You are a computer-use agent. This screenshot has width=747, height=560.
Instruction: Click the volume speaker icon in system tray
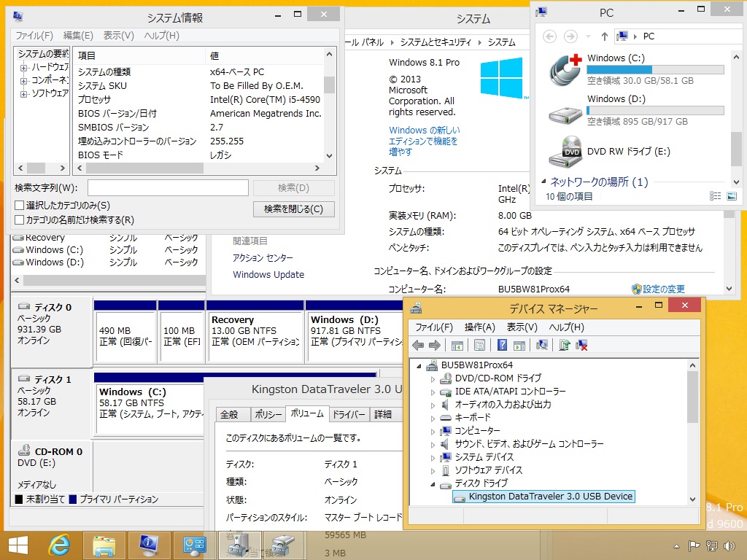point(729,546)
